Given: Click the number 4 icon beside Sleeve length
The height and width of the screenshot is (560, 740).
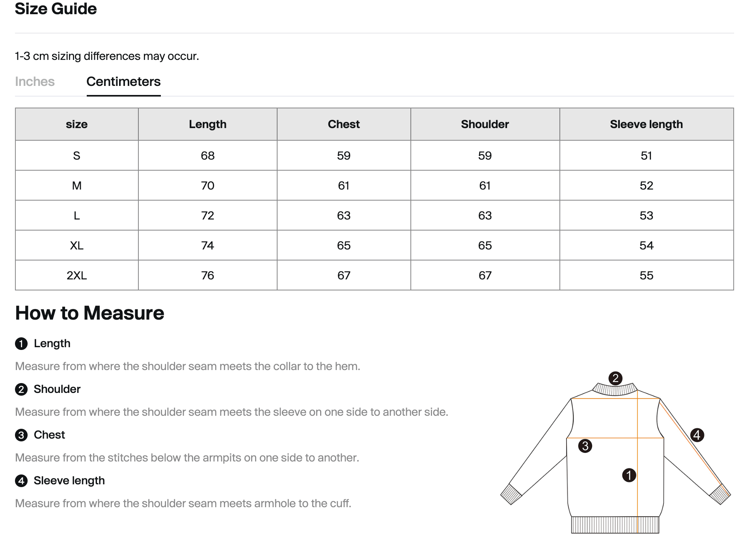Looking at the screenshot, I should 21,481.
